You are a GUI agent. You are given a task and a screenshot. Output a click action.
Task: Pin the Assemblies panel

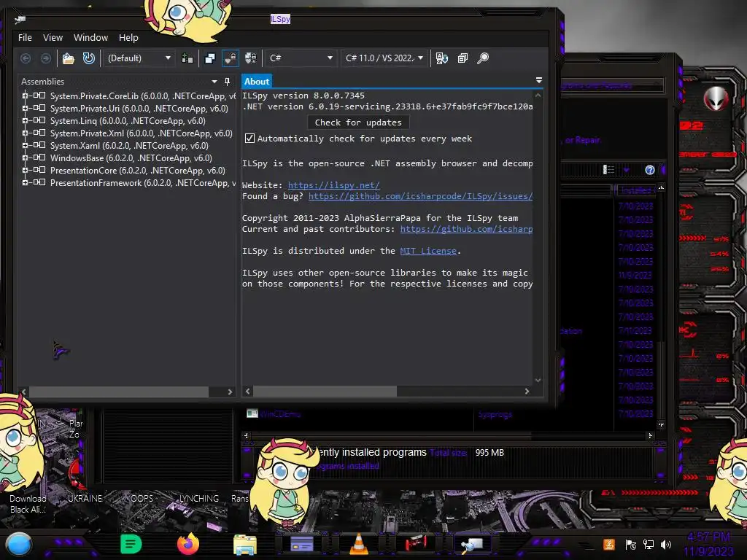pos(228,82)
